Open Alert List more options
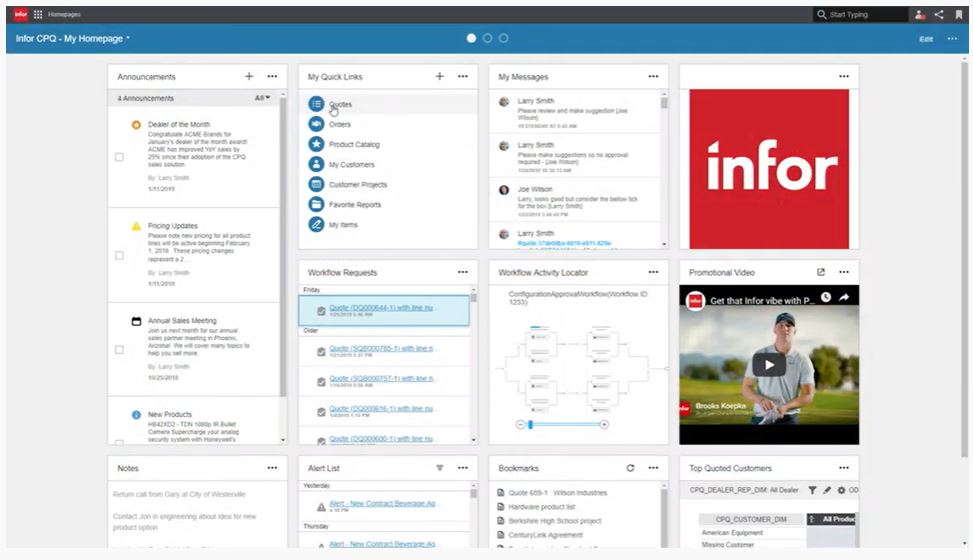This screenshot has width=973, height=560. pos(463,467)
